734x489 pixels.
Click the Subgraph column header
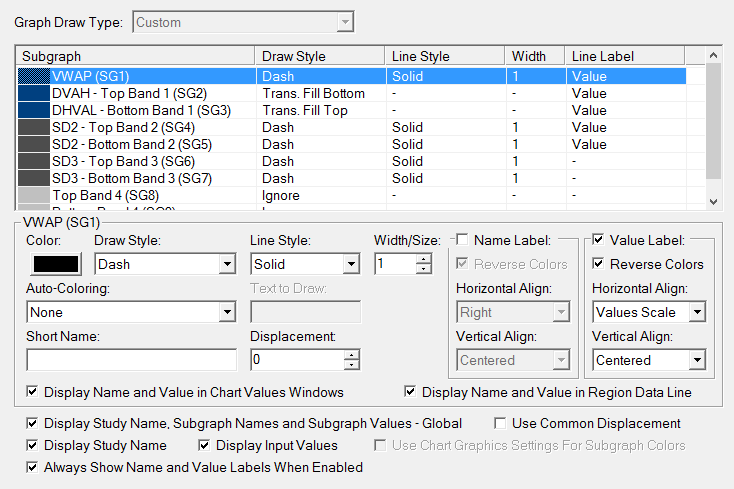[135, 57]
